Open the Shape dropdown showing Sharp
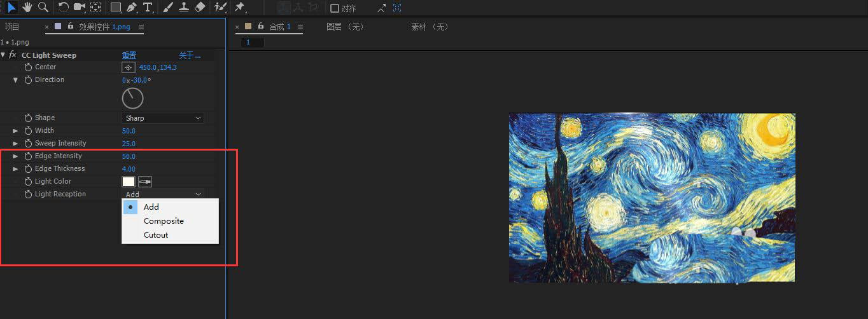This screenshot has width=868, height=319. pos(162,118)
